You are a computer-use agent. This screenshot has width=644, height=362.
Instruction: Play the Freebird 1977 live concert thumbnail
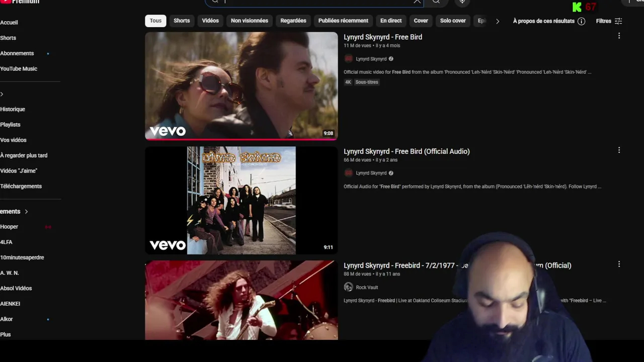242,300
